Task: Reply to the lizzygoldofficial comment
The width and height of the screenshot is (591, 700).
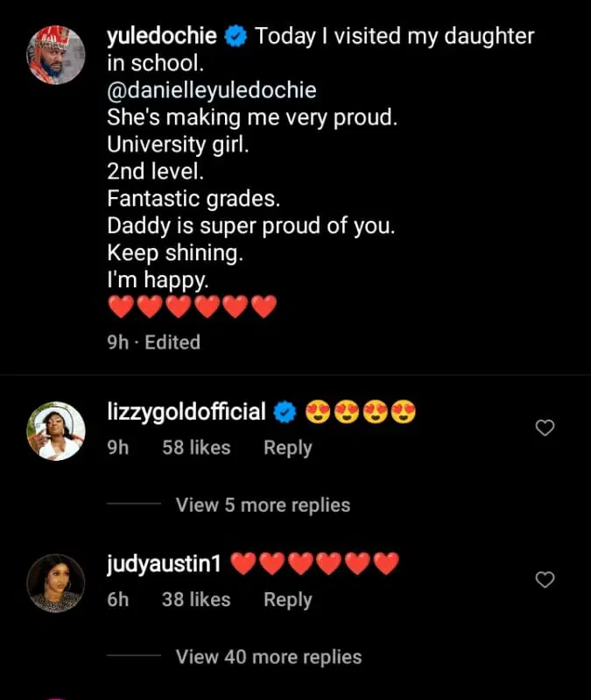Action: [287, 448]
